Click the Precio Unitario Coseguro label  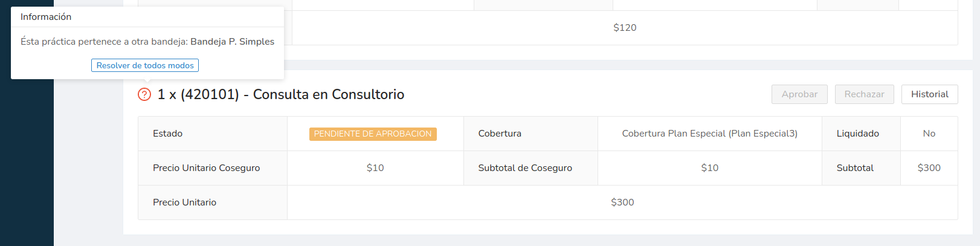[x=207, y=168]
